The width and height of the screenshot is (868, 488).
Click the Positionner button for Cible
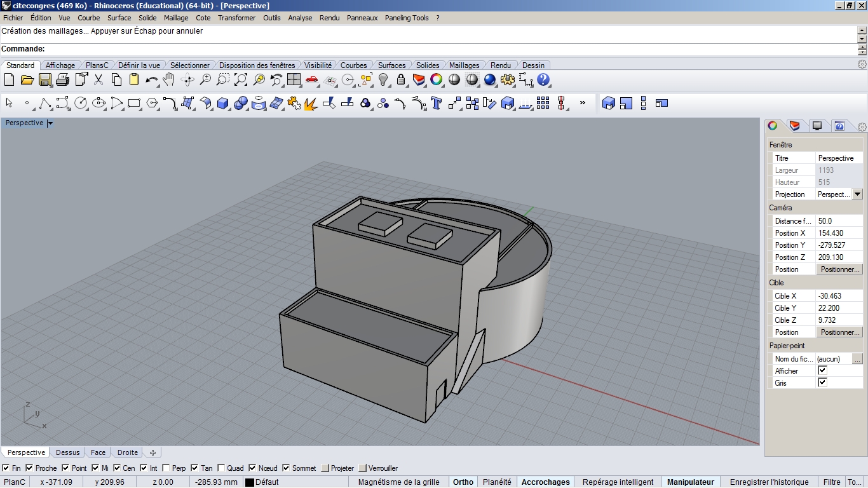point(839,332)
